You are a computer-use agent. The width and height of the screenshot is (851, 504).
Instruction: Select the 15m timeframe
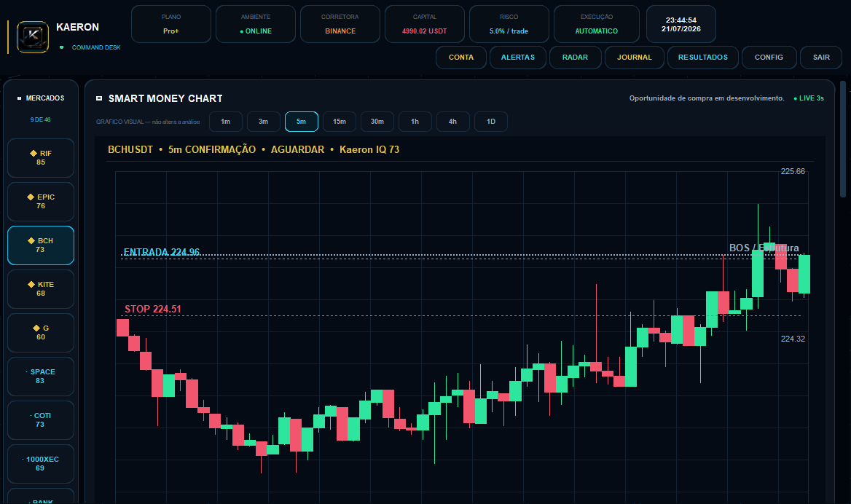point(340,122)
